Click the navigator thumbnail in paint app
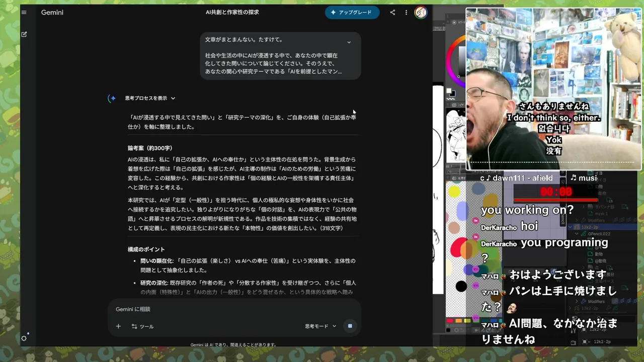Viewport: 644px width, 362px height. [456, 135]
